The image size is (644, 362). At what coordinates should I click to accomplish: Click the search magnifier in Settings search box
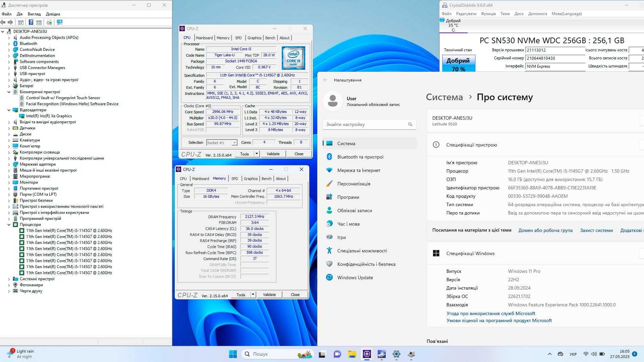tap(410, 124)
